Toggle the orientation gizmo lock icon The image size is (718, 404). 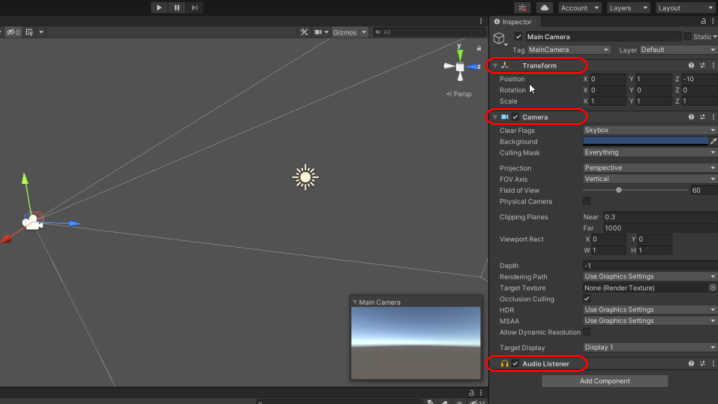[x=479, y=48]
